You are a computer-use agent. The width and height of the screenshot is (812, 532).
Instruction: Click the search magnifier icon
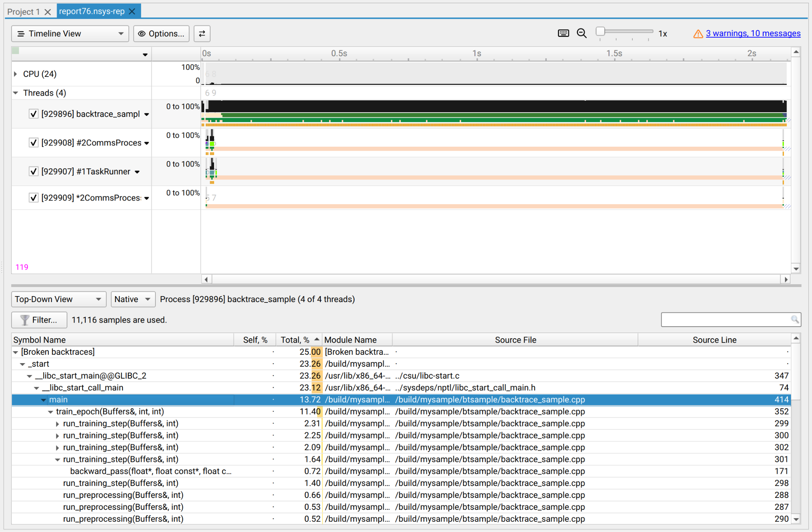point(795,320)
